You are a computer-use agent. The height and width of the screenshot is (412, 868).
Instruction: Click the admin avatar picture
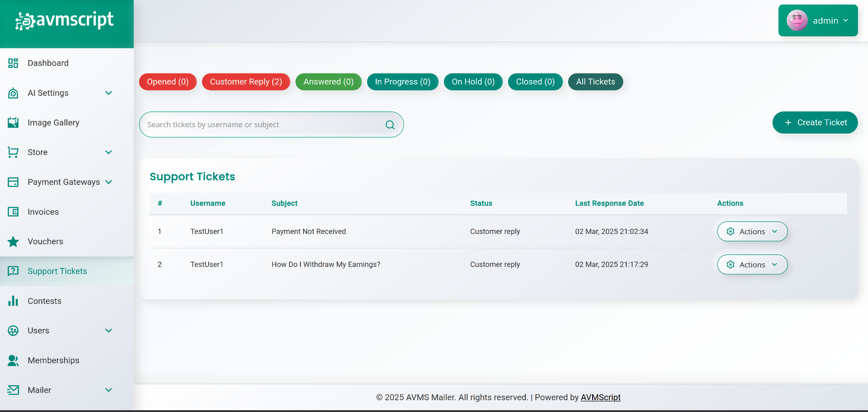click(797, 20)
